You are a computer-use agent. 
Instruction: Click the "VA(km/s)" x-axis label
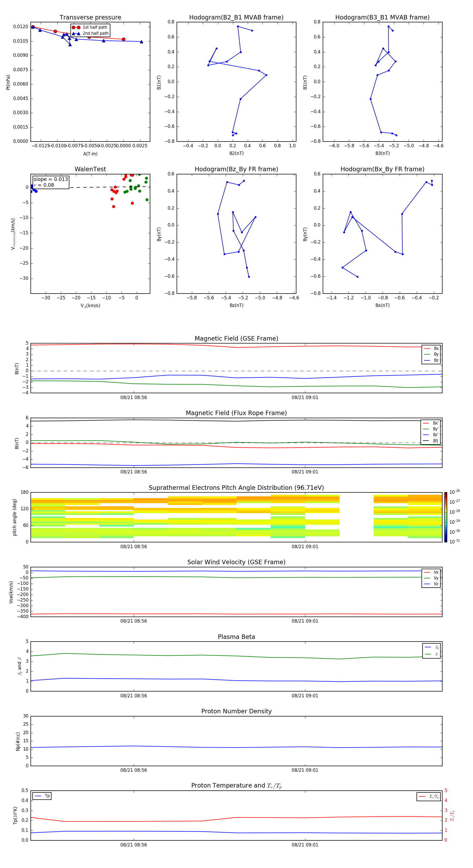tap(90, 306)
